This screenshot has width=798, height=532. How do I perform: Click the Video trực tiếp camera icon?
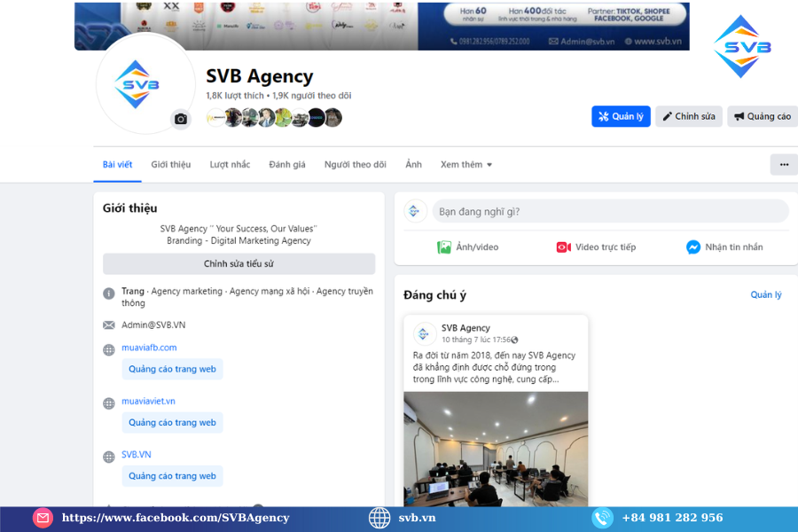click(563, 247)
